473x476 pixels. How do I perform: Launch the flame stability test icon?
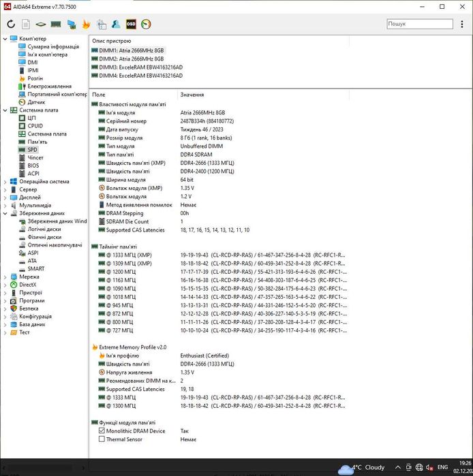(x=86, y=25)
